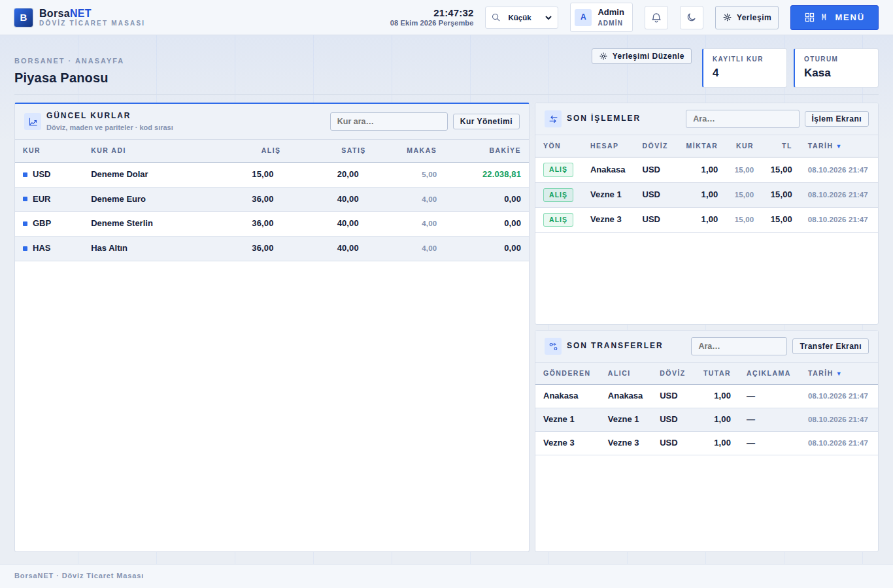The height and width of the screenshot is (588, 893).
Task: Click the KUR ADI column header
Action: [x=109, y=150]
